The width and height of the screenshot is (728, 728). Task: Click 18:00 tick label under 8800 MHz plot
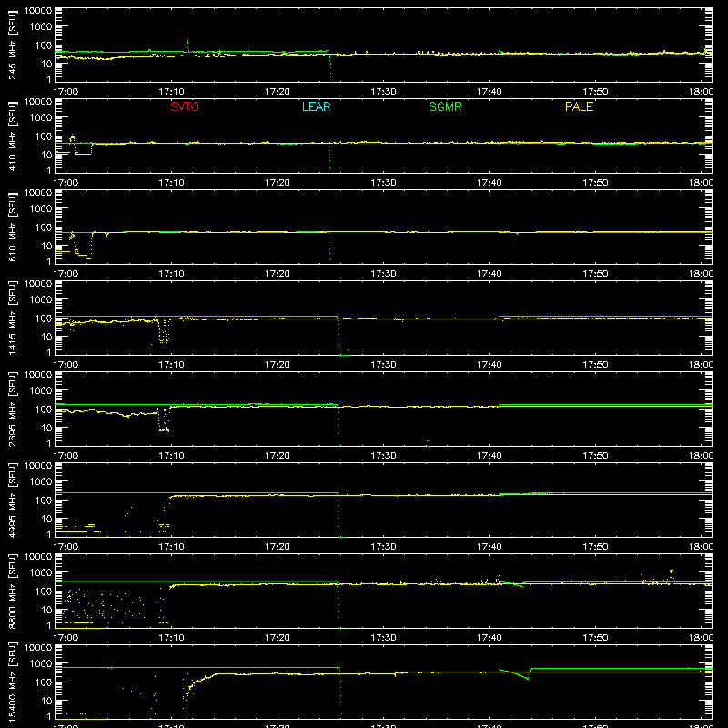(x=701, y=638)
